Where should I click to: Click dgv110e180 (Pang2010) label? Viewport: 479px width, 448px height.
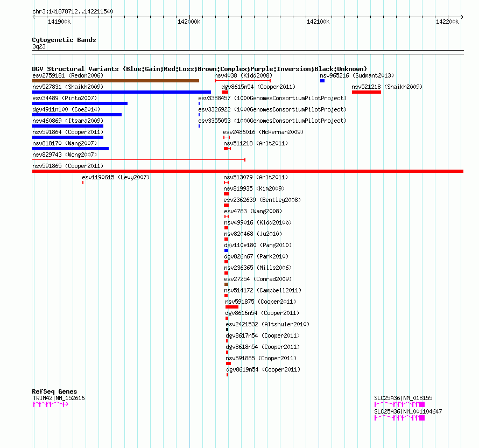click(x=258, y=245)
